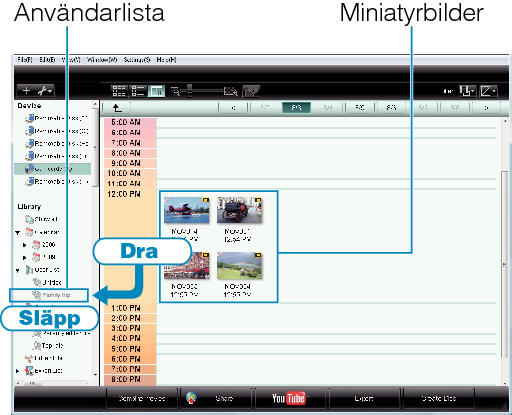This screenshot has width=512, height=415.
Task: Click yellow video mark on seaplane thumbnail
Action: point(206,200)
